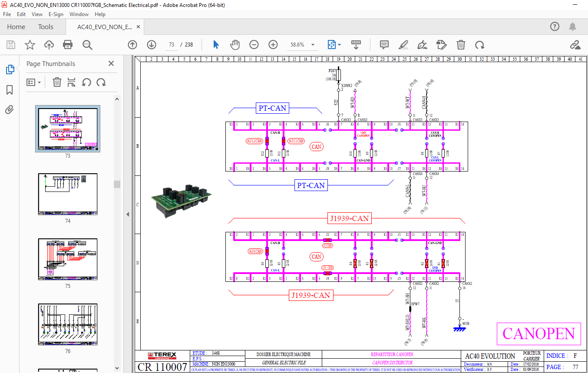Open the Attachments paperclip panel
Screen dimensions: 588x373
tap(10, 109)
